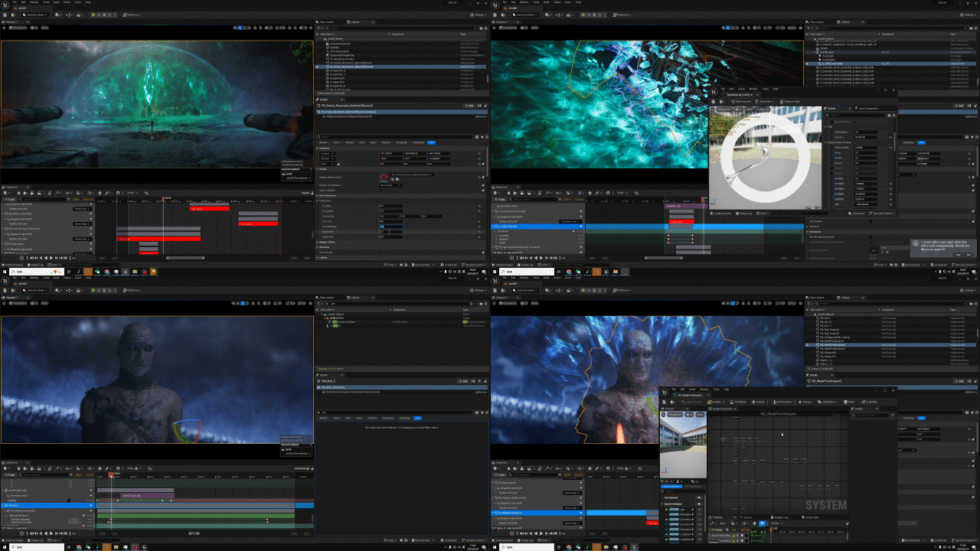Save the level in the top-left editor
This screenshot has width=980, height=551.
click(5, 14)
